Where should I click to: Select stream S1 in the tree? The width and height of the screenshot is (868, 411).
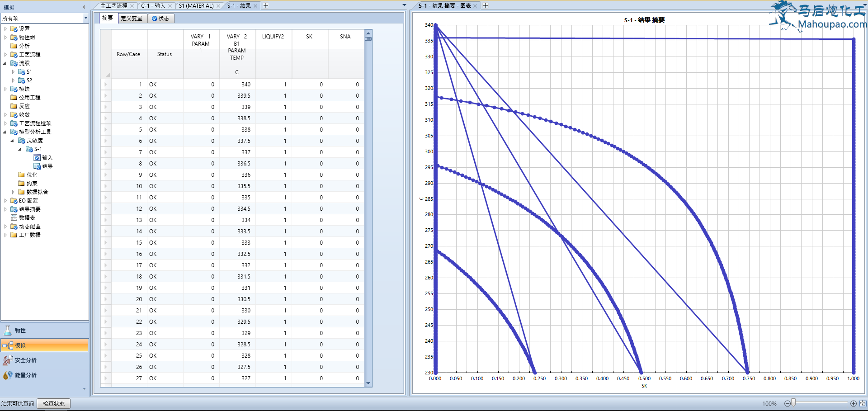29,71
